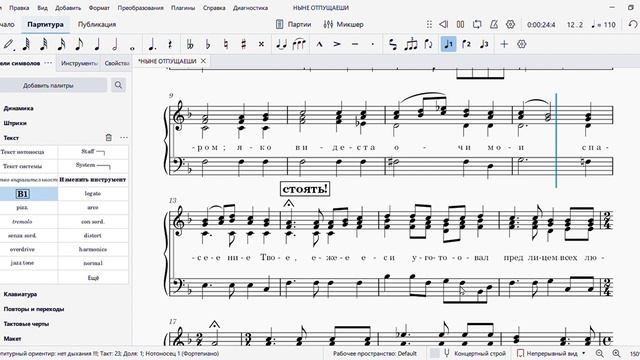This screenshot has height=360, width=640.
Task: Add a tie to the note
Action: pyautogui.click(x=281, y=44)
